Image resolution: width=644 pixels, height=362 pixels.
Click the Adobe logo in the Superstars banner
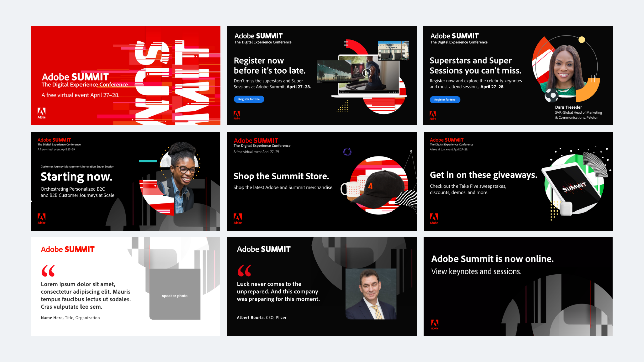point(433,115)
